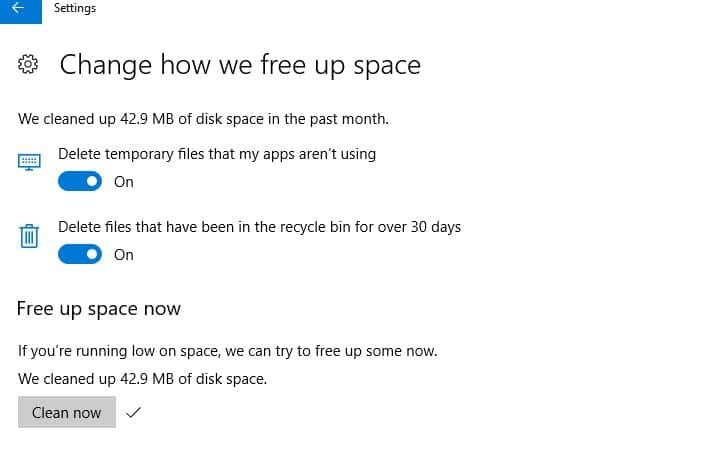Click the gear icon beside the page heading
The image size is (707, 459).
coord(29,66)
